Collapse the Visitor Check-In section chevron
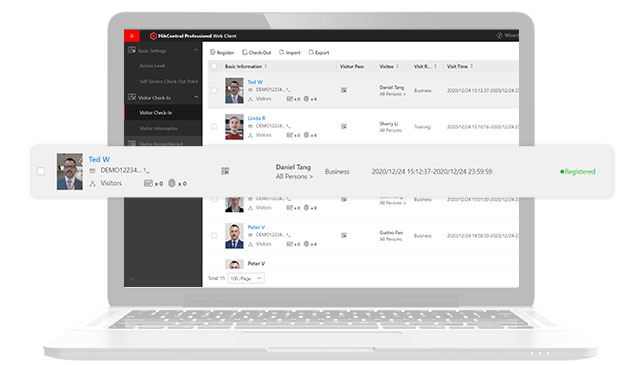 click(196, 97)
